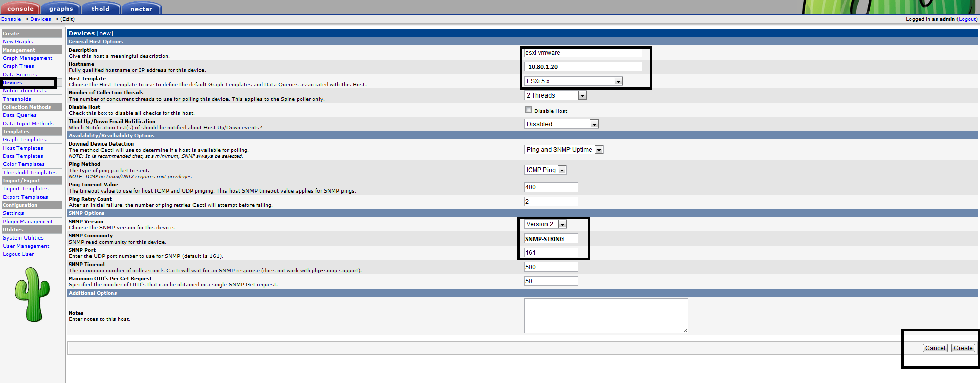This screenshot has height=383, width=980.
Task: Open New Graphs in sidebar
Action: [x=18, y=42]
